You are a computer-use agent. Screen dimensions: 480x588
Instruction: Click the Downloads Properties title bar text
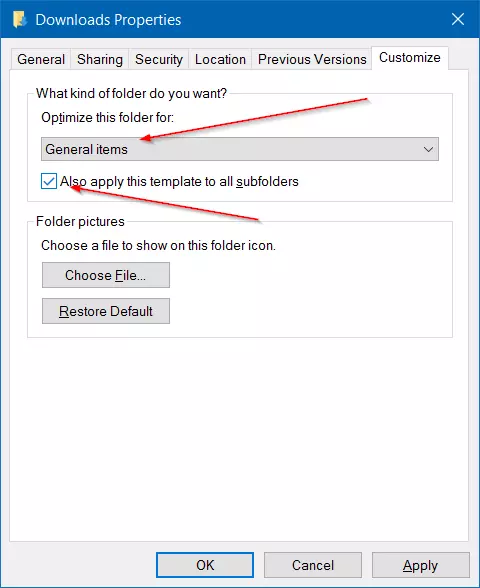coord(108,20)
